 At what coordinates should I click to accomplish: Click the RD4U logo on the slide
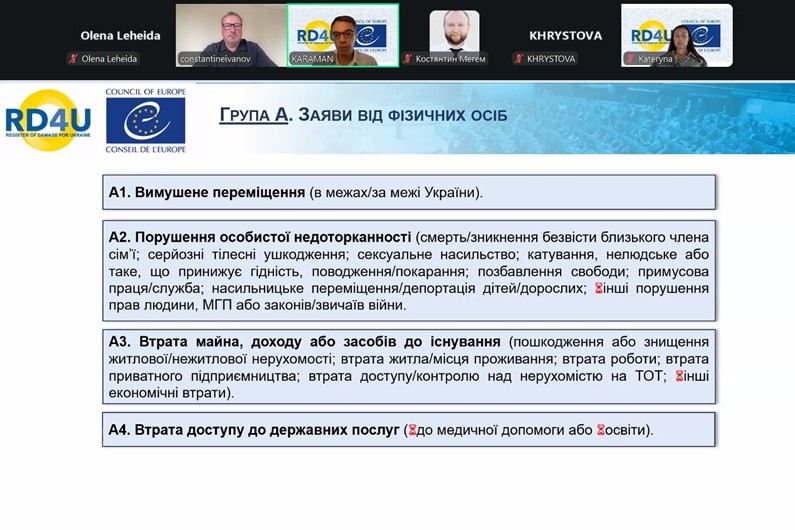[48, 120]
